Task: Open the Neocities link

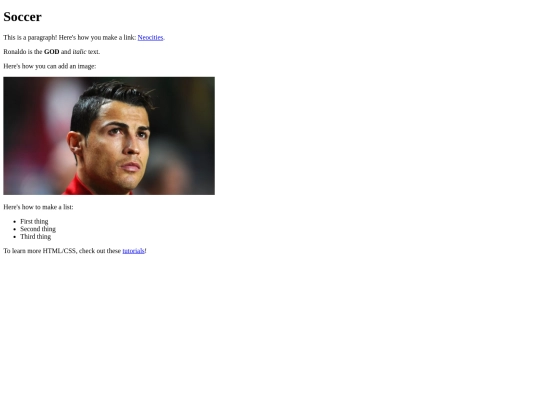Action: coord(150,38)
